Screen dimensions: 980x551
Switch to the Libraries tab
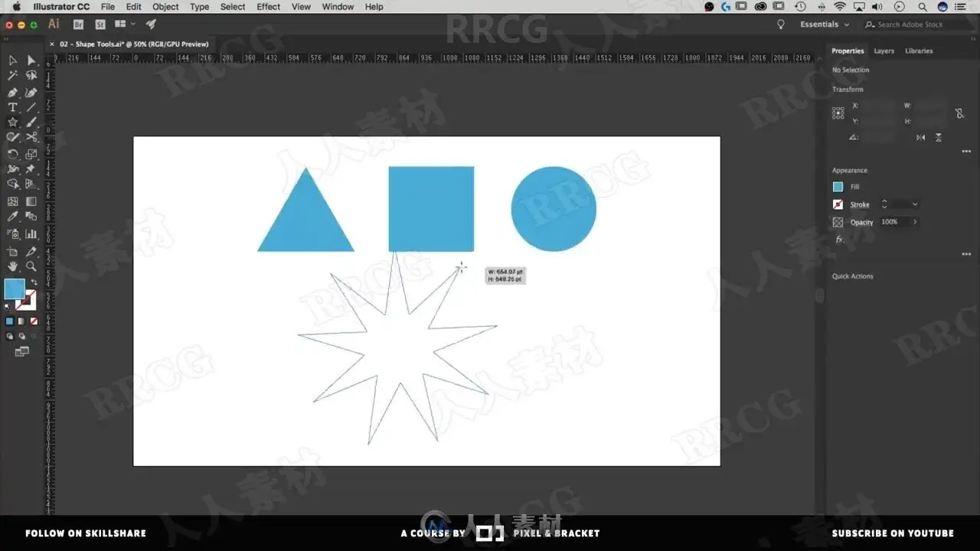pos(919,51)
